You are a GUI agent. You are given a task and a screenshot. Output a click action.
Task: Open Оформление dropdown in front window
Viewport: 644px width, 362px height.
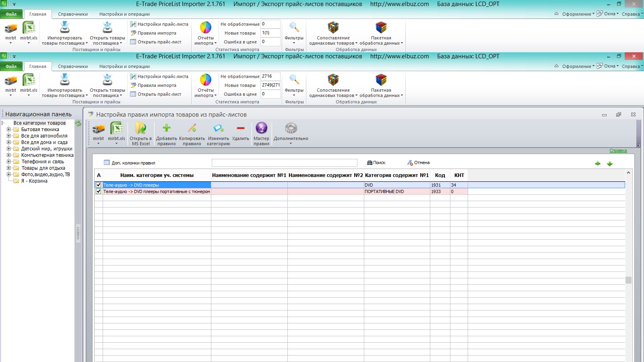(x=578, y=66)
